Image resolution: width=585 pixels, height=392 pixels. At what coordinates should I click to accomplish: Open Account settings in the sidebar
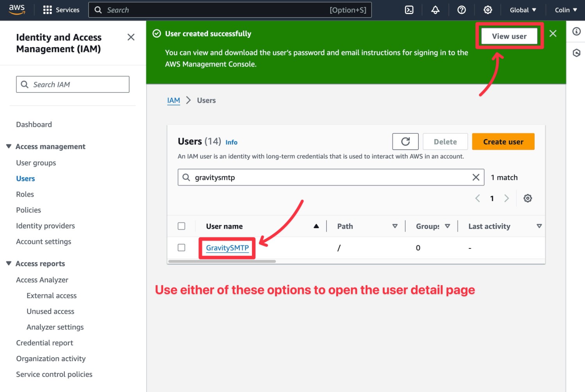(x=44, y=241)
